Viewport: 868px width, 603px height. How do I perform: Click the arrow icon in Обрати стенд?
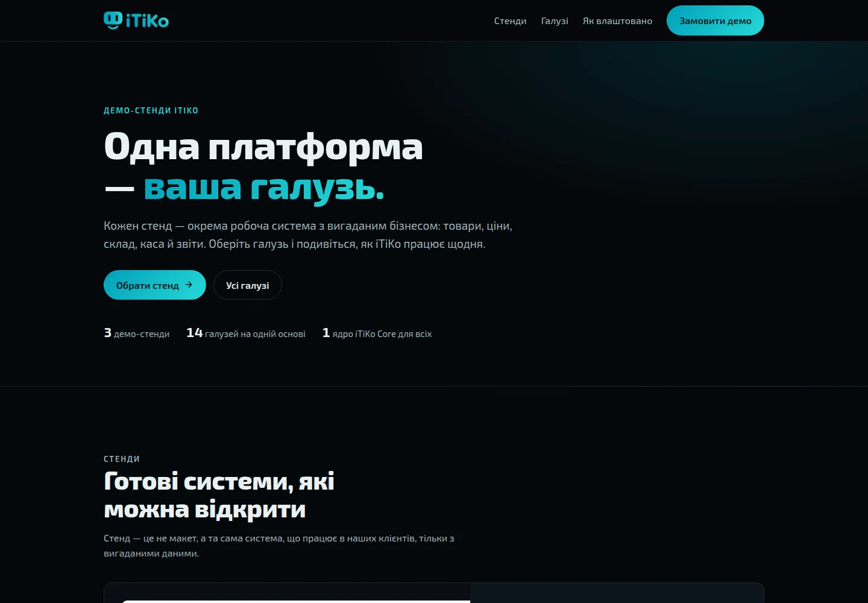coord(189,285)
